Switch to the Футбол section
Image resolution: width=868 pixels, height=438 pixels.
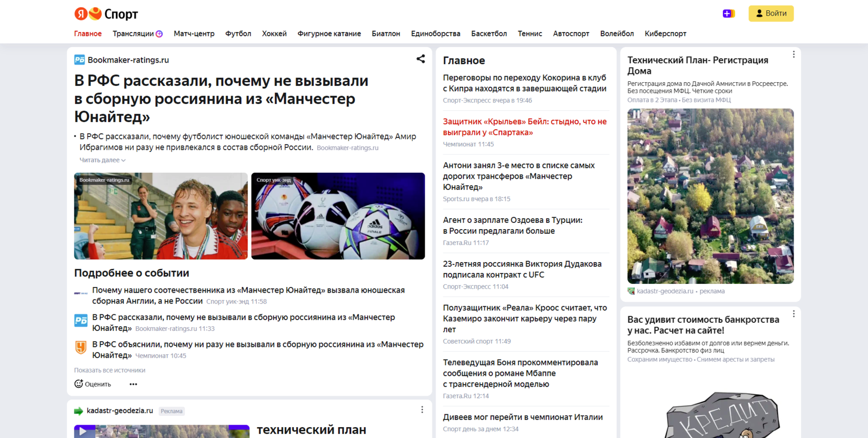click(238, 34)
